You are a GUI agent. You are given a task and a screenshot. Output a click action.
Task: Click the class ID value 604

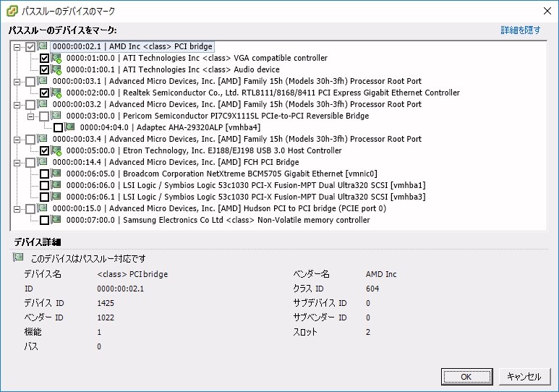(x=372, y=289)
